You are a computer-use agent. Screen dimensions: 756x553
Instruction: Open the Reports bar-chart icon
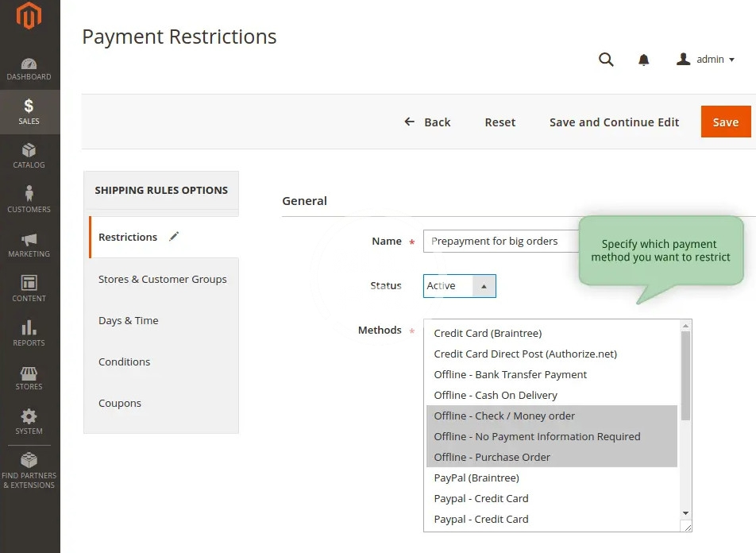[29, 333]
